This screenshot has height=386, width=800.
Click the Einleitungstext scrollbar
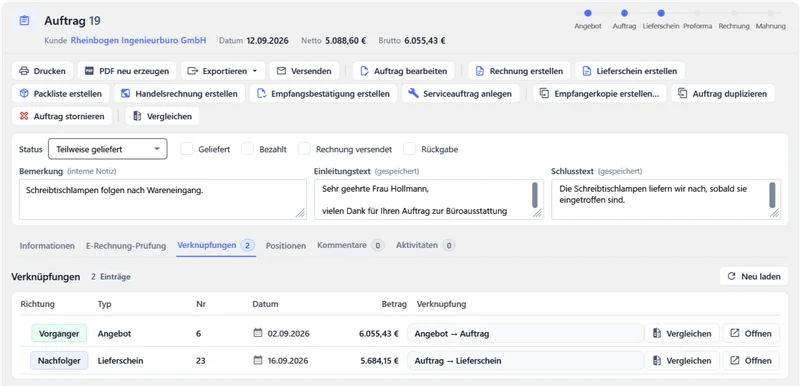tap(535, 195)
